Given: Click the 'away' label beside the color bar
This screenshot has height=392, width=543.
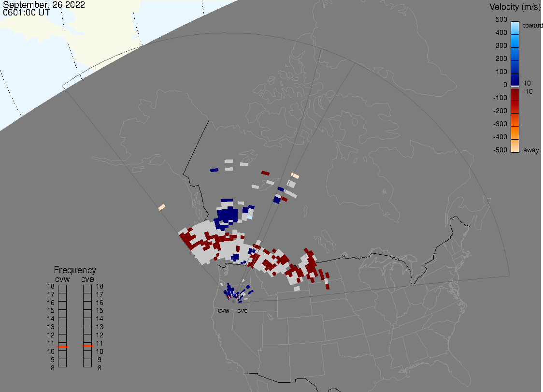Looking at the screenshot, I should coord(531,150).
